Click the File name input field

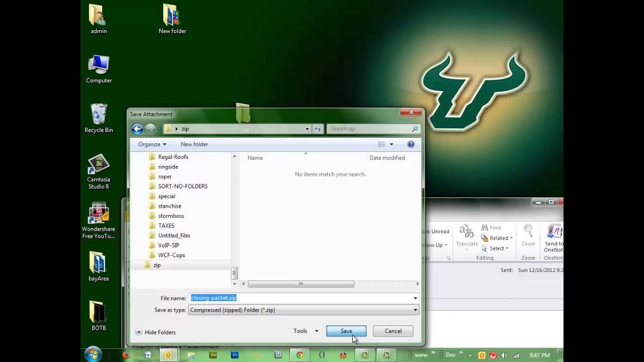(x=300, y=298)
